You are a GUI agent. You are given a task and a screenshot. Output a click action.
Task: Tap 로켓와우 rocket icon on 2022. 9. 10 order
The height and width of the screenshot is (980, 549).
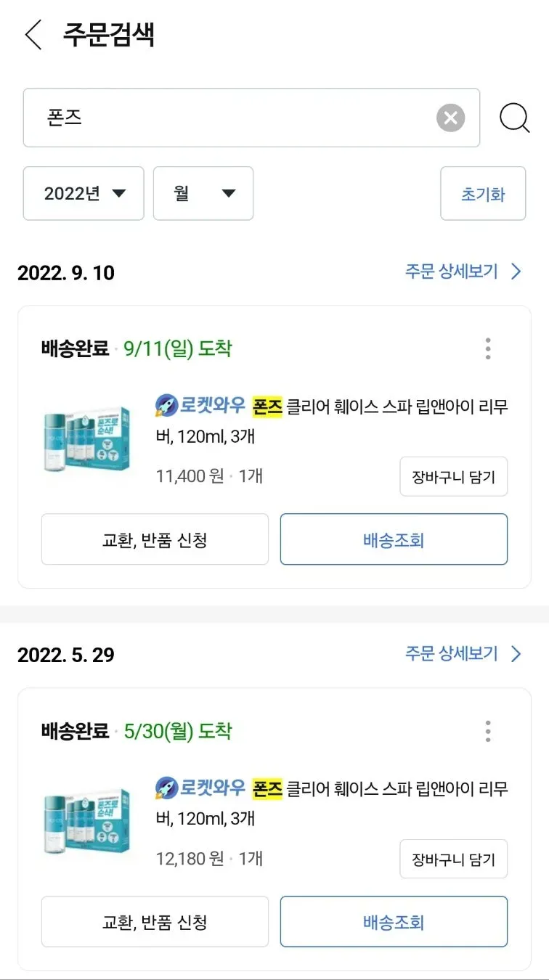click(x=167, y=407)
